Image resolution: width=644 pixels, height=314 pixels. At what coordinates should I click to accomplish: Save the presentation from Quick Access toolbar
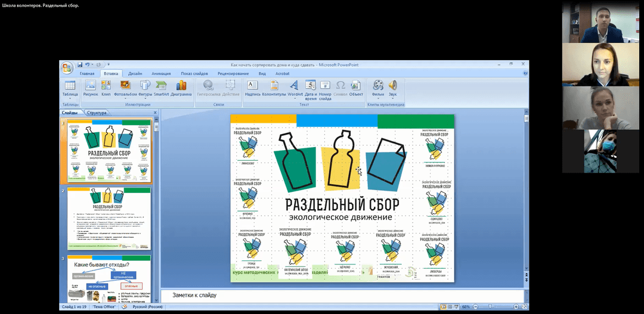pos(80,64)
